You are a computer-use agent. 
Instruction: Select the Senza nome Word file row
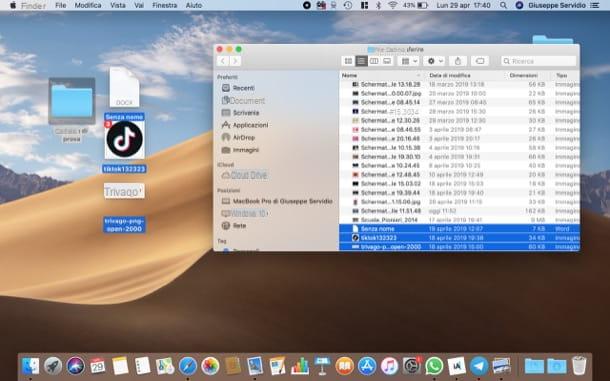pos(459,229)
